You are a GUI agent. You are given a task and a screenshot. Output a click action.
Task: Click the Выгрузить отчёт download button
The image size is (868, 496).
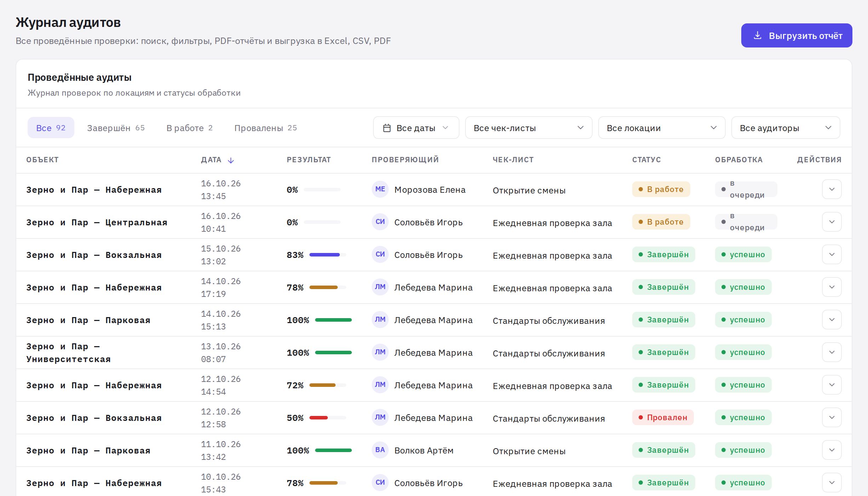click(796, 35)
